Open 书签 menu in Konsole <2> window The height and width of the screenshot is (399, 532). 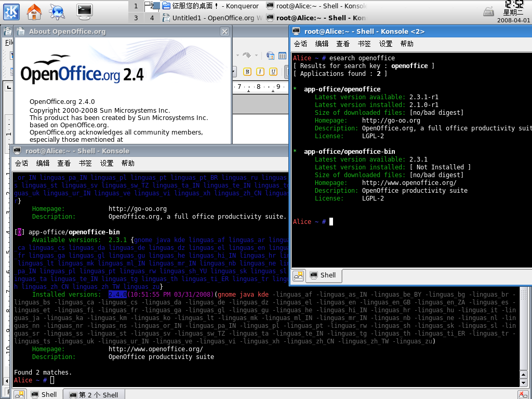[364, 44]
